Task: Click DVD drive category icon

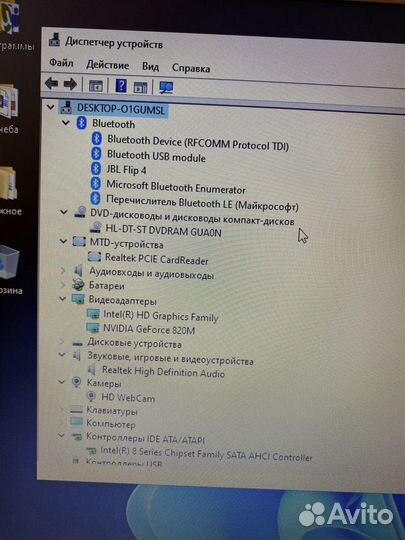Action: point(80,211)
